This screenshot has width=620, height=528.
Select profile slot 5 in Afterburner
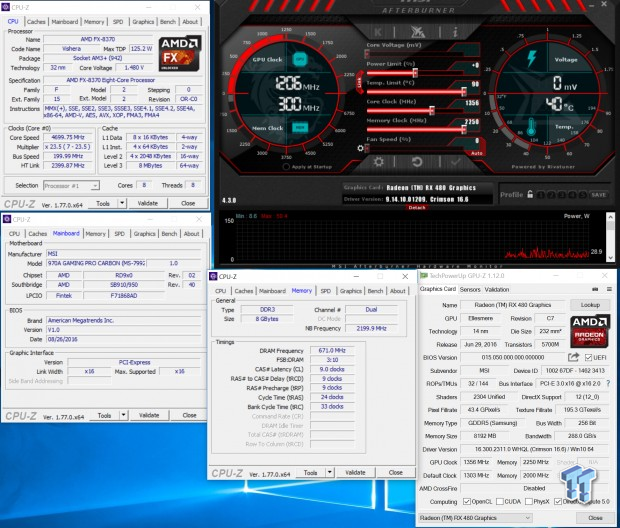click(x=582, y=195)
